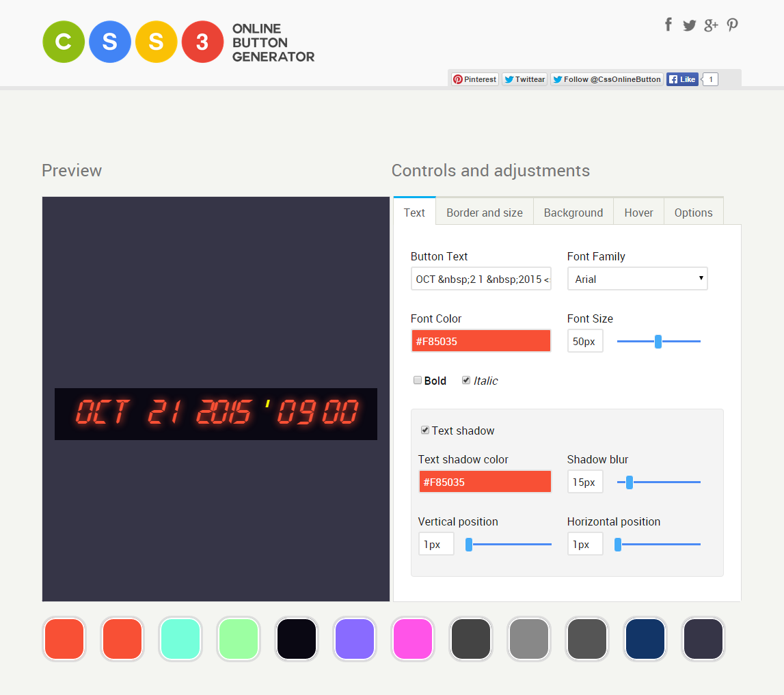This screenshot has width=784, height=695.
Task: Click the yellow S logo circle
Action: pos(156,42)
